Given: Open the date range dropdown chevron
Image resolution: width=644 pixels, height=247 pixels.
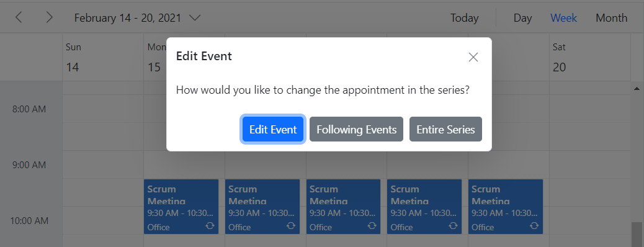Looking at the screenshot, I should click(x=194, y=17).
